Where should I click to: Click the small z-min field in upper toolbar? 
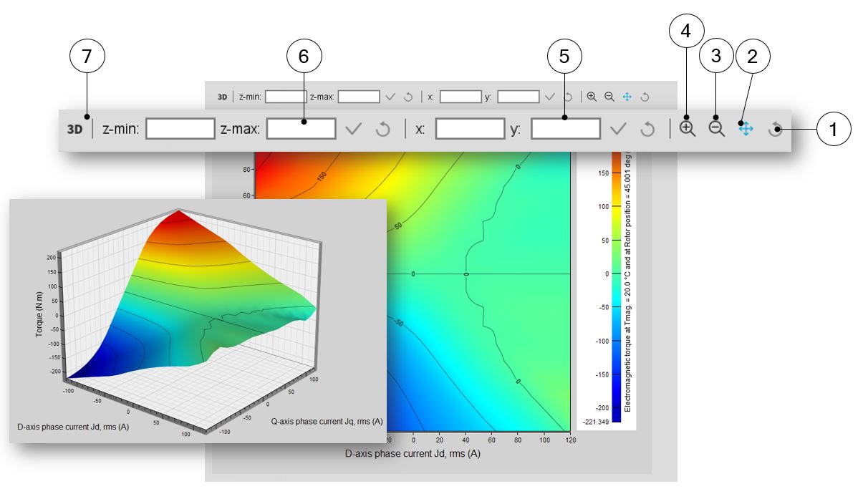286,97
